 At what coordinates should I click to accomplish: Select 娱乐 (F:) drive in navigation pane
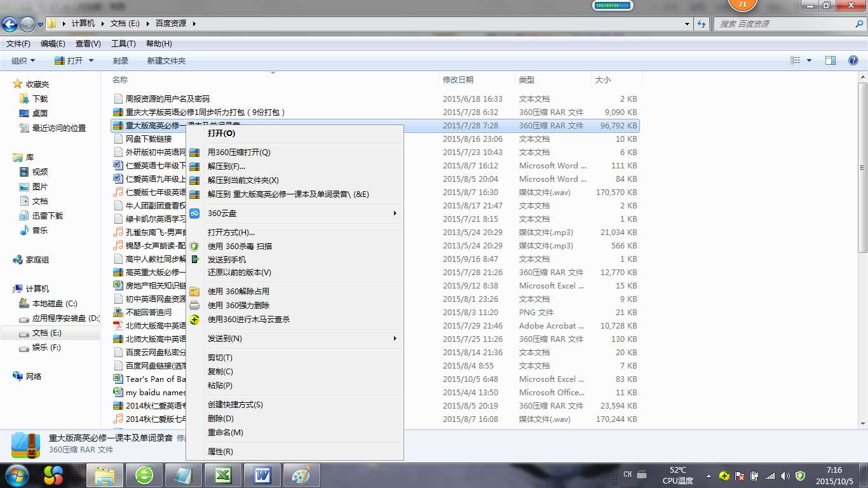coord(46,348)
